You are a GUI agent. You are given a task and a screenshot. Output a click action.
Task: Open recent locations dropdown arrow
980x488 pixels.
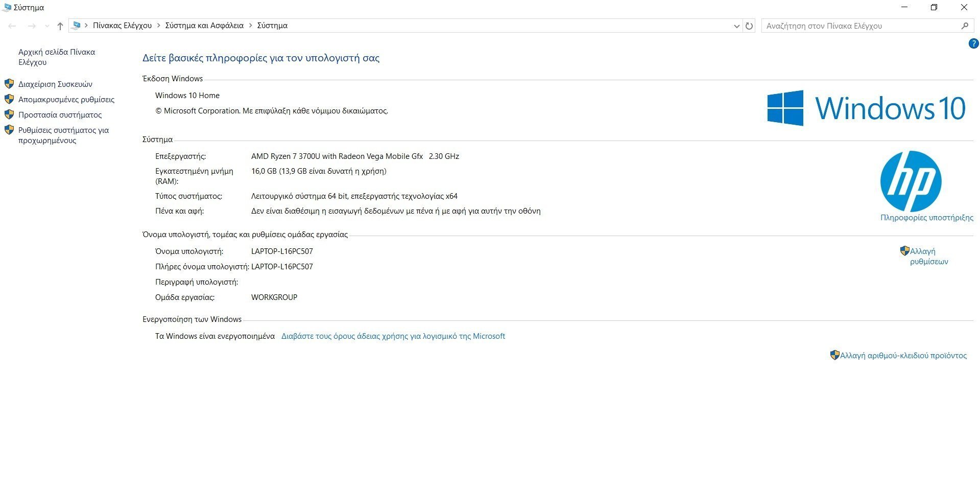point(47,26)
